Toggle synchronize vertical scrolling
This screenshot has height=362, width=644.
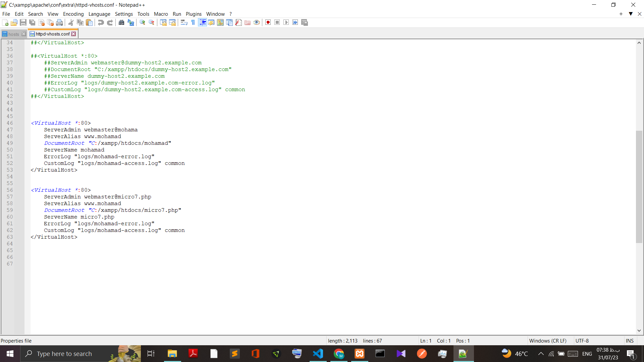point(163,22)
